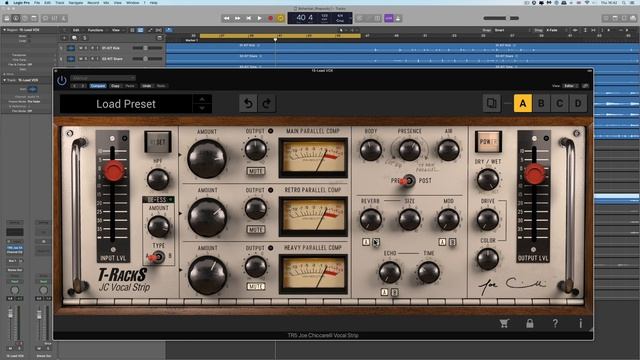
Task: Flip the de-esser TYPE A/B switch
Action: coord(158,257)
